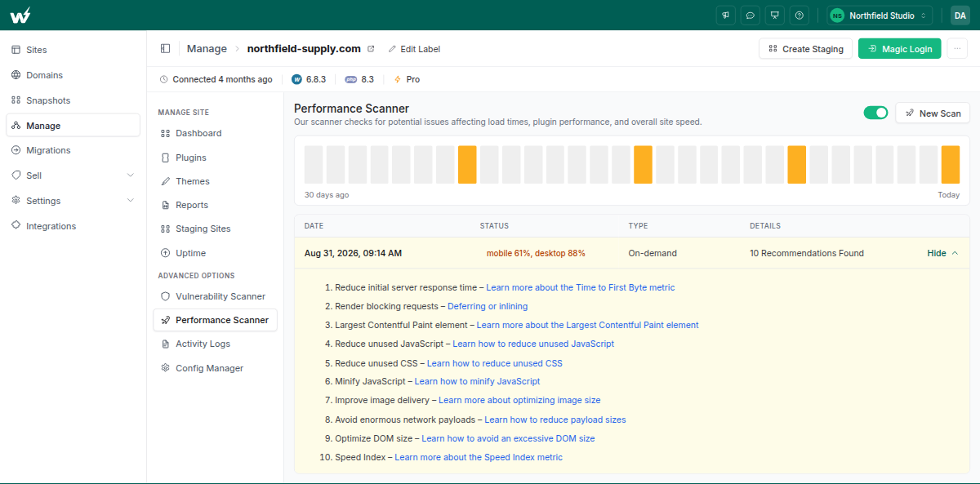This screenshot has height=484, width=980.
Task: Toggle the Performance Scanner switch off
Action: click(875, 113)
